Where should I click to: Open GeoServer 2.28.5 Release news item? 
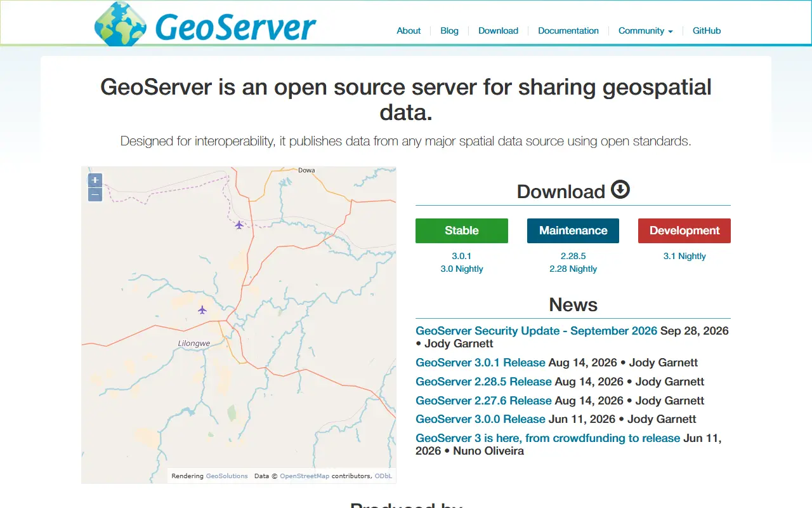(x=483, y=382)
